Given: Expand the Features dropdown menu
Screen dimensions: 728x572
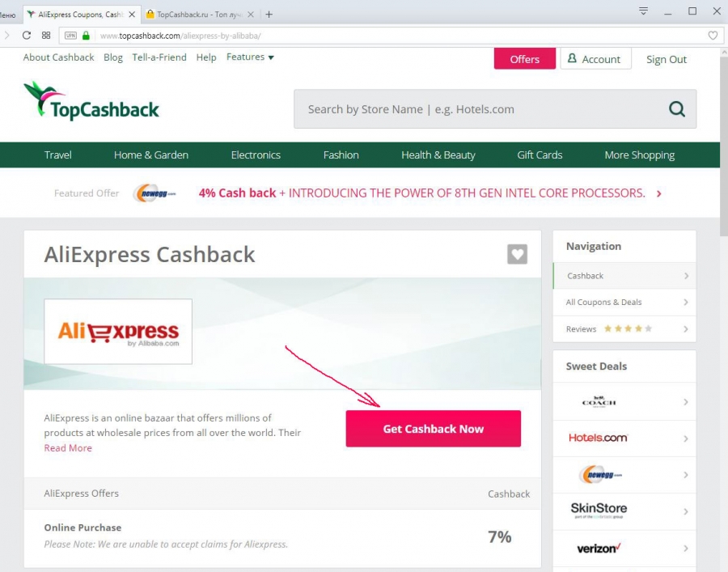Looking at the screenshot, I should [x=250, y=57].
